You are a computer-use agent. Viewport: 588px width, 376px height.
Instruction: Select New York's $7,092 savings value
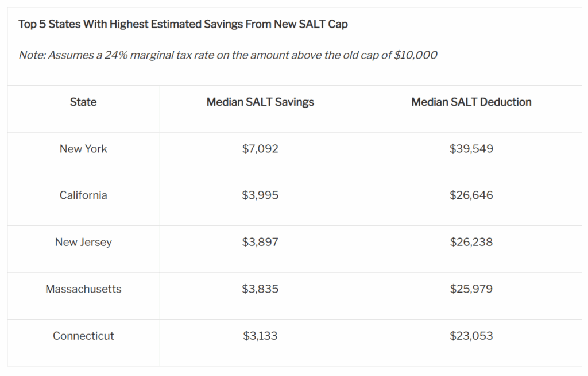(260, 149)
